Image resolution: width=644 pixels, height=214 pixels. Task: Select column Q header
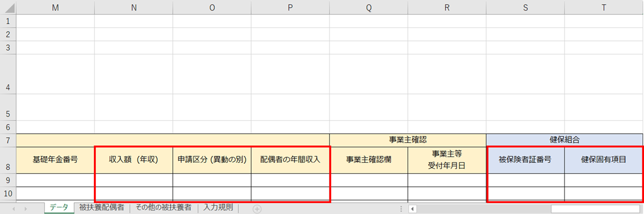(x=369, y=8)
